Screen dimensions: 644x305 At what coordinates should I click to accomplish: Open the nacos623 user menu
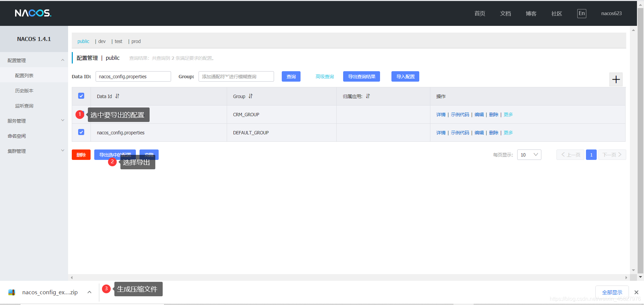611,13
